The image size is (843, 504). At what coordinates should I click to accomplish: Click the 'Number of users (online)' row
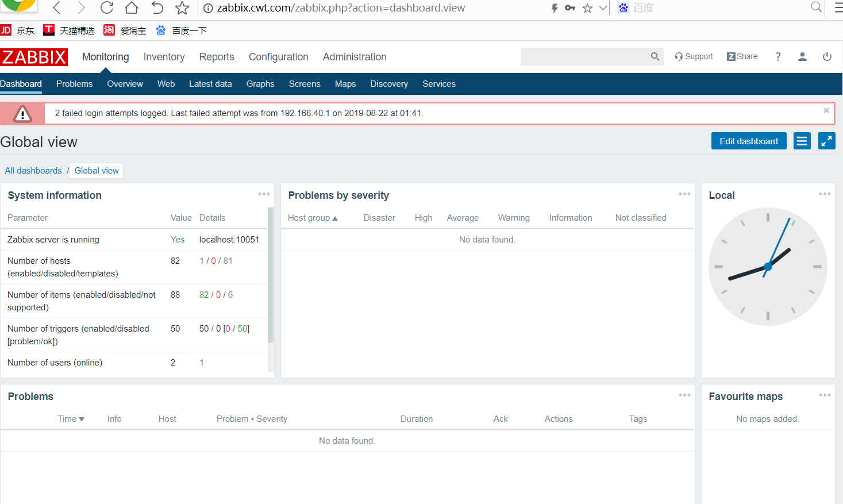point(134,363)
